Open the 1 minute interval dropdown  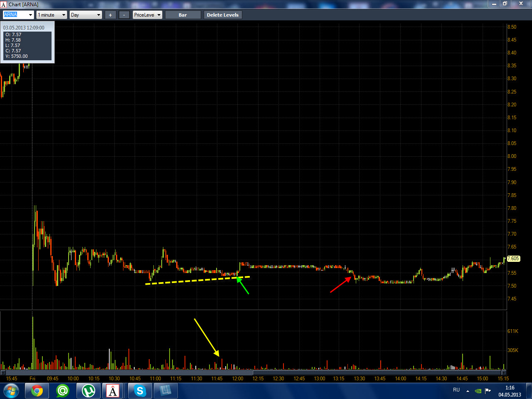coord(52,15)
